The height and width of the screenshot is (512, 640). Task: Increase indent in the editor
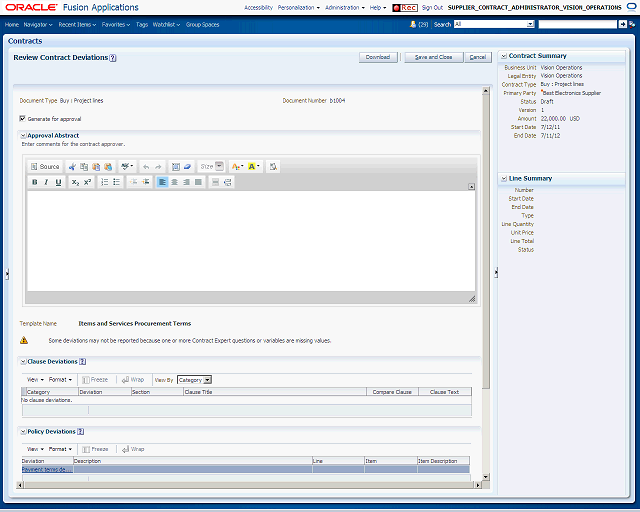point(145,182)
